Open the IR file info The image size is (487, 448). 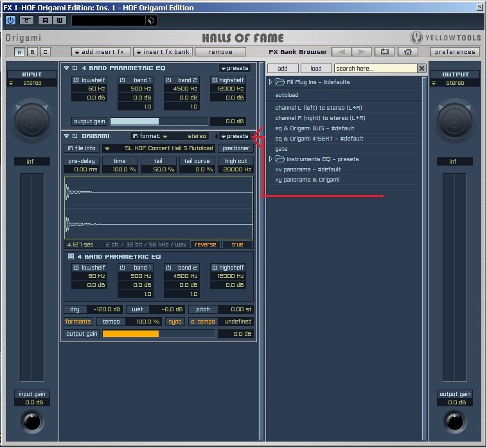coord(82,148)
